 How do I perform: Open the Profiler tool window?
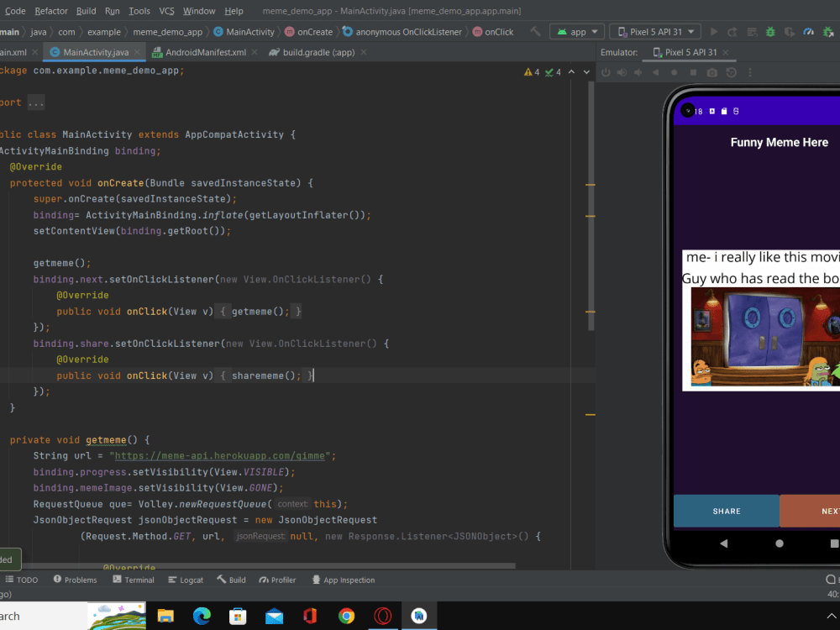pyautogui.click(x=277, y=580)
